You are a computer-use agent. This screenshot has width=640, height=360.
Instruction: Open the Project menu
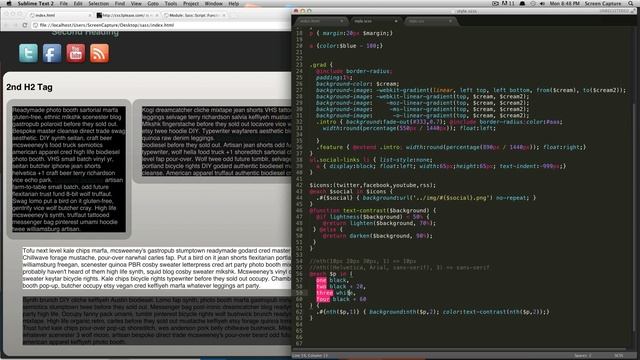[x=191, y=3]
